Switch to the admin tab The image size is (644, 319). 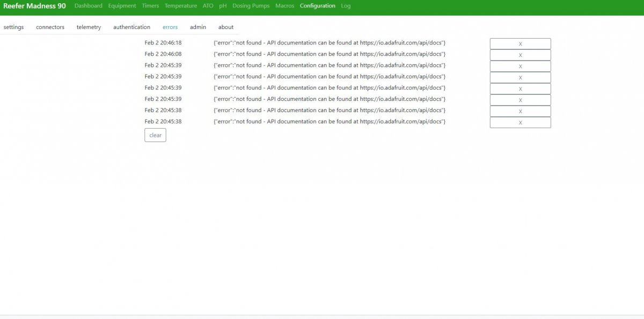coord(198,27)
